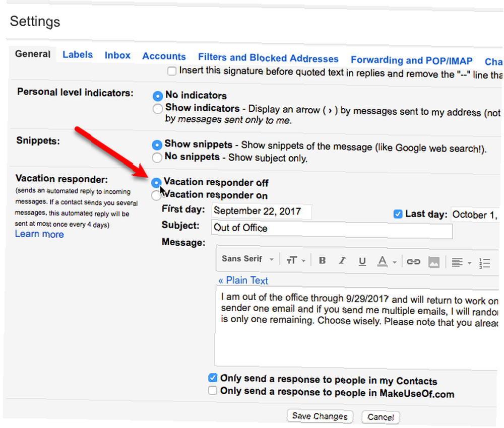Click the Subject field Out of Office
504x428 pixels.
[x=332, y=229]
